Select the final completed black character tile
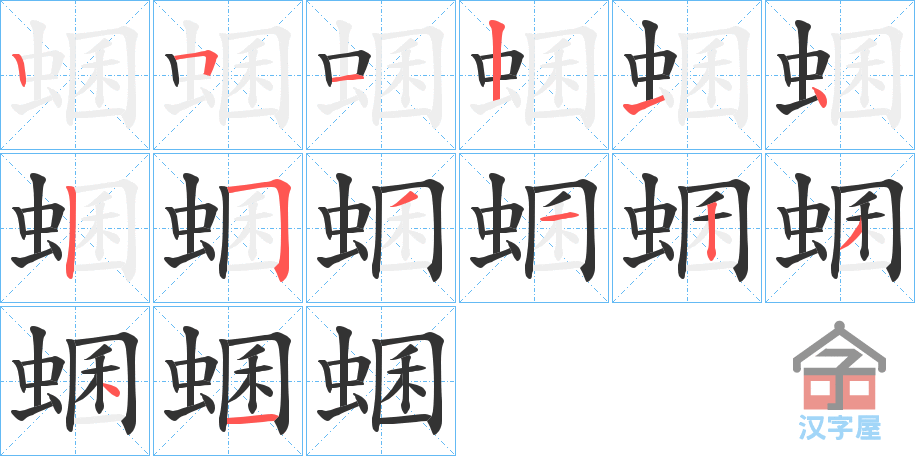915x456 pixels. pyautogui.click(x=381, y=381)
